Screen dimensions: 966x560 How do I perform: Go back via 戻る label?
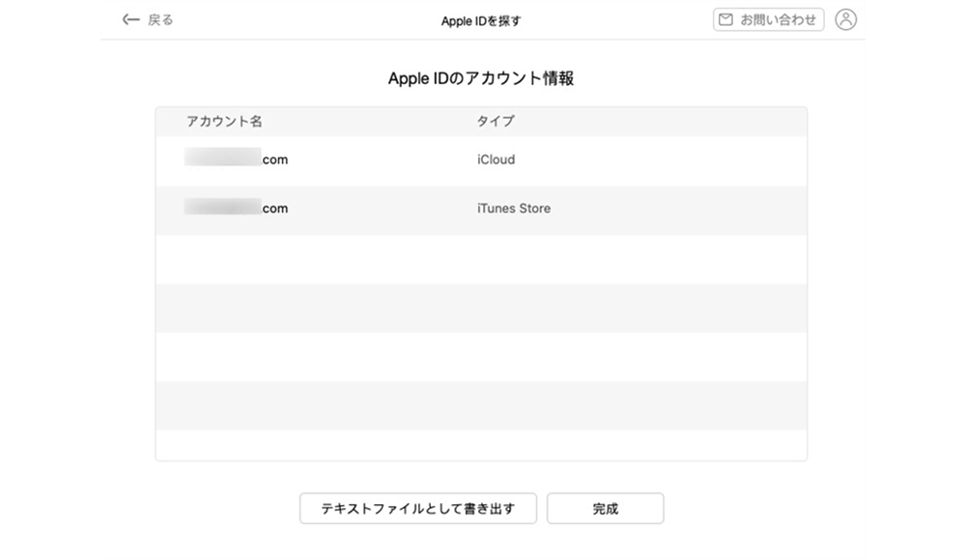(160, 19)
